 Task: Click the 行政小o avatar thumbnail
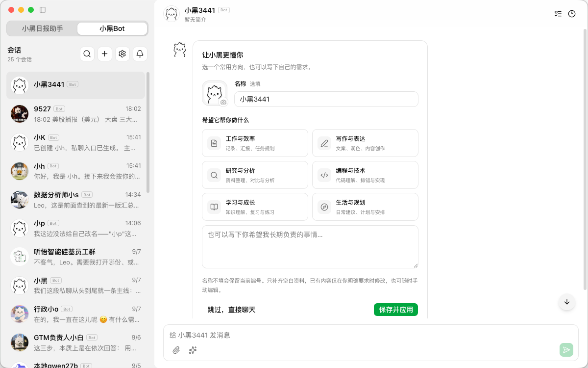20,314
